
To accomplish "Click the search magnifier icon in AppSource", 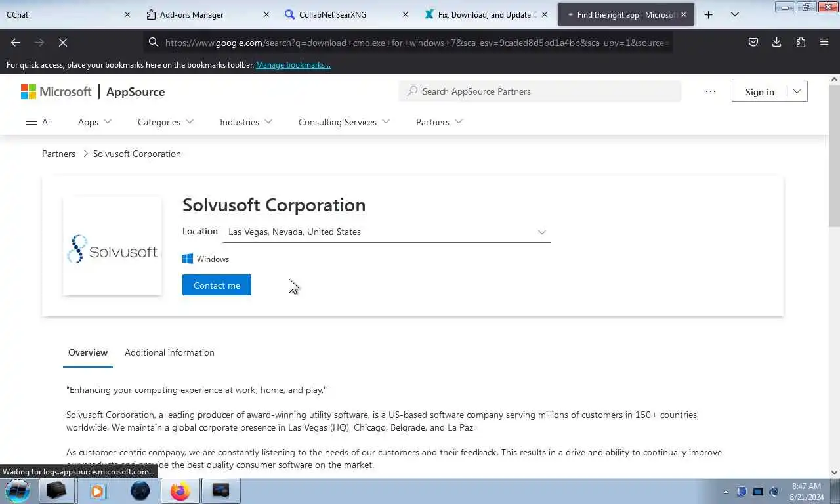I will 412,91.
